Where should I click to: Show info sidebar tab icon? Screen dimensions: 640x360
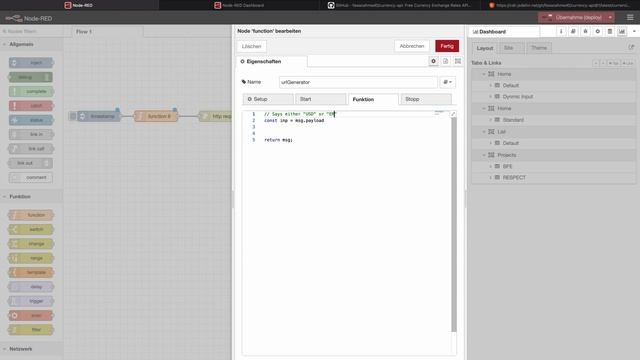click(561, 31)
